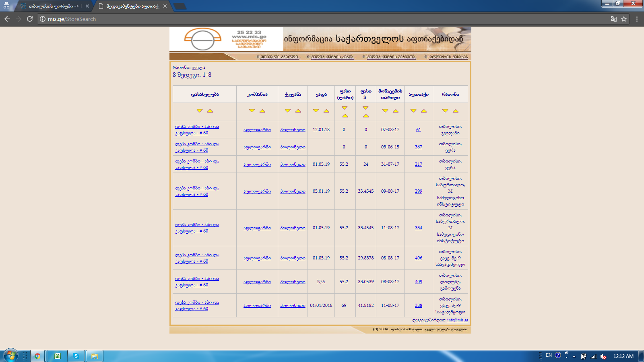This screenshot has height=362, width=644.
Task: Click the up arrow under ფასი (ლარი)
Action: pos(345,116)
